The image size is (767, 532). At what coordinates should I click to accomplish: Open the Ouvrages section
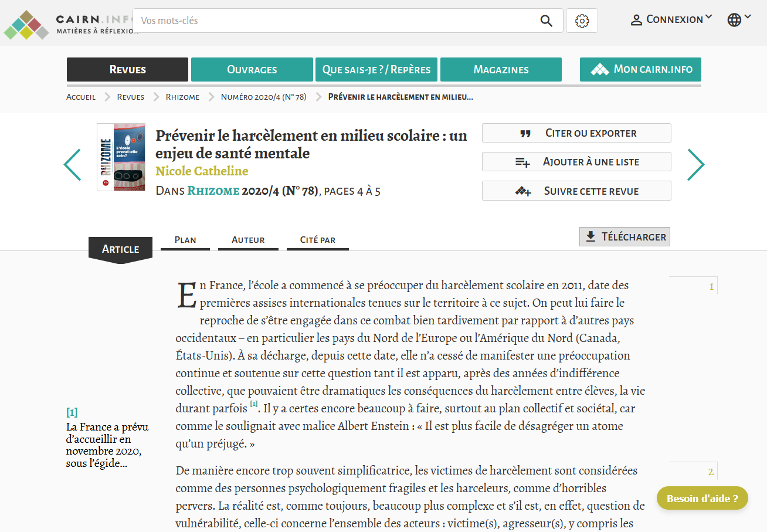(x=252, y=70)
